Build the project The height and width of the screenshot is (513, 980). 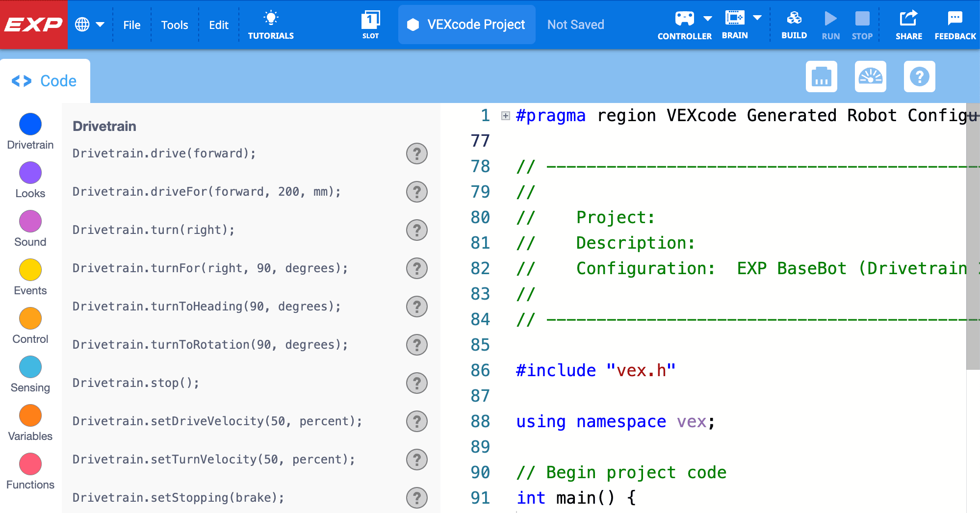click(794, 24)
